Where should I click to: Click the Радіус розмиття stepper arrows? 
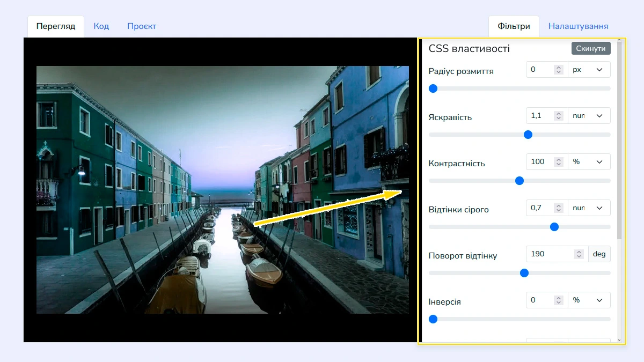[559, 70]
